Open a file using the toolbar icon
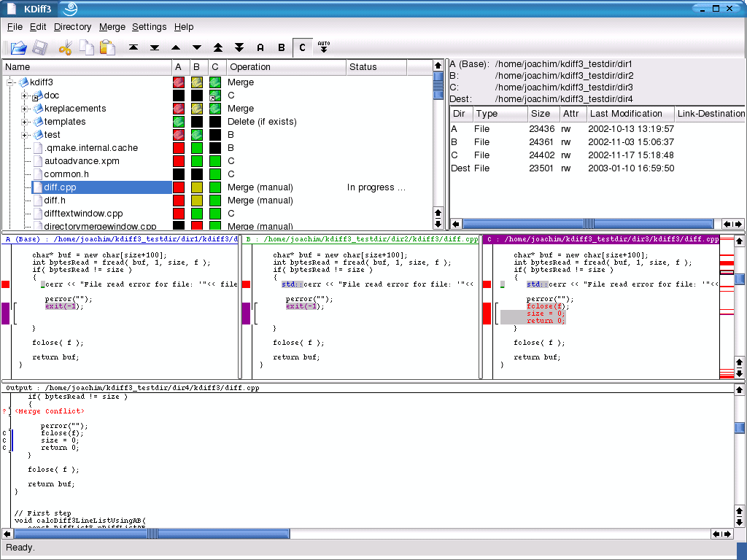Viewport: 747px width, 560px height. tap(18, 47)
